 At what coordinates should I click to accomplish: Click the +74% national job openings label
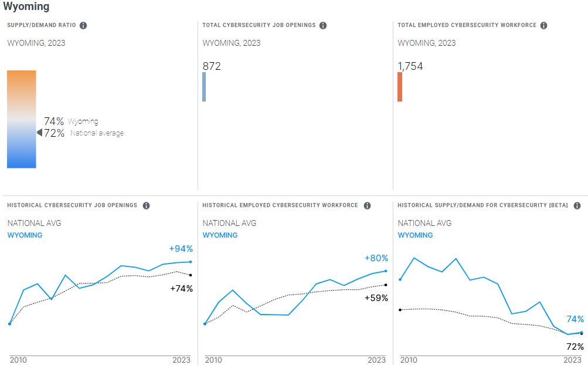point(181,288)
